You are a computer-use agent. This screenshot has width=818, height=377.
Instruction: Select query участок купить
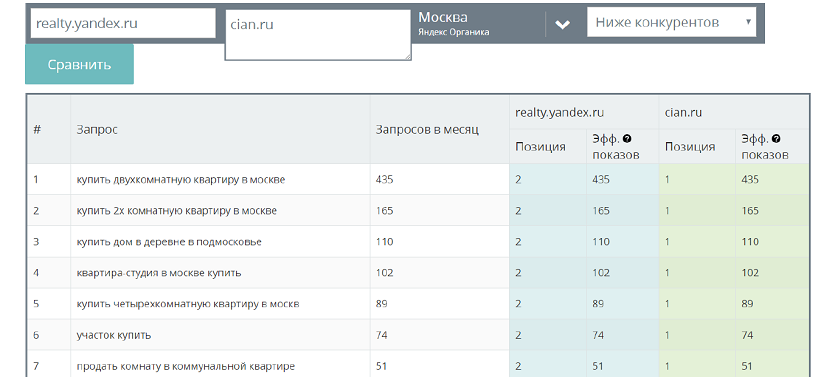point(114,335)
